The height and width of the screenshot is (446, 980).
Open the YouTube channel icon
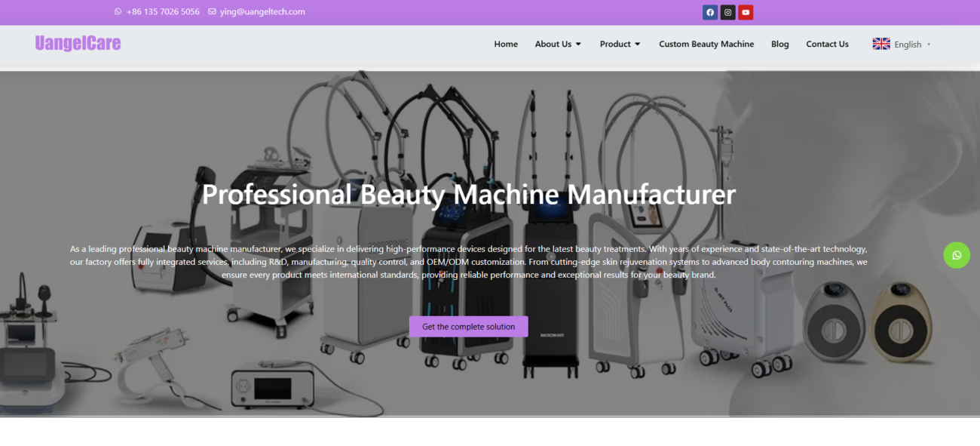coord(746,12)
